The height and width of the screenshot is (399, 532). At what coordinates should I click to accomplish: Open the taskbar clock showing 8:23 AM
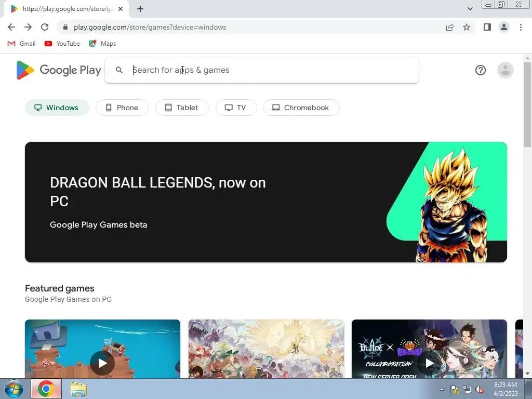click(x=506, y=389)
